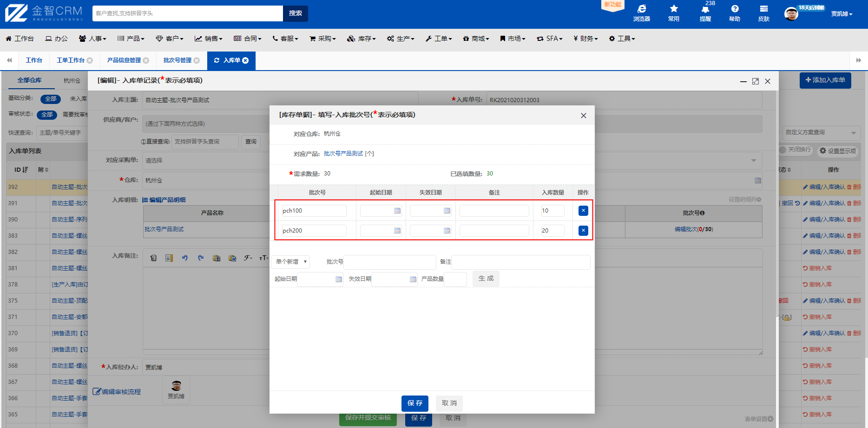Image resolution: width=868 pixels, height=428 pixels.
Task: Close the 填写-入库批次号 dialog
Action: point(584,116)
